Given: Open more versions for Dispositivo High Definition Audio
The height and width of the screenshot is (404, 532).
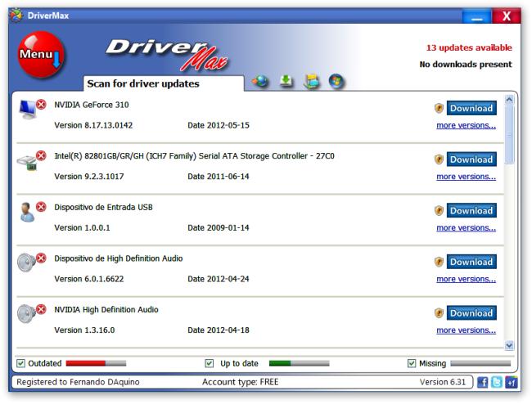Looking at the screenshot, I should click(466, 279).
